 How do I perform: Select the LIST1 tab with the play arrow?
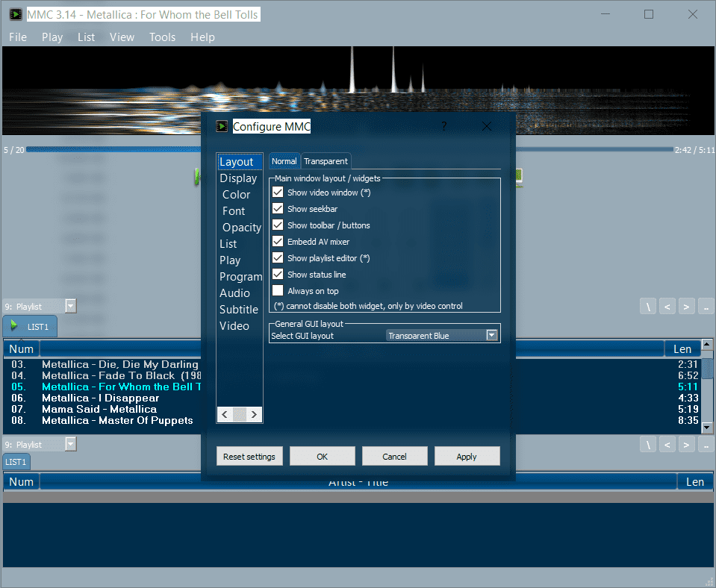pyautogui.click(x=30, y=326)
